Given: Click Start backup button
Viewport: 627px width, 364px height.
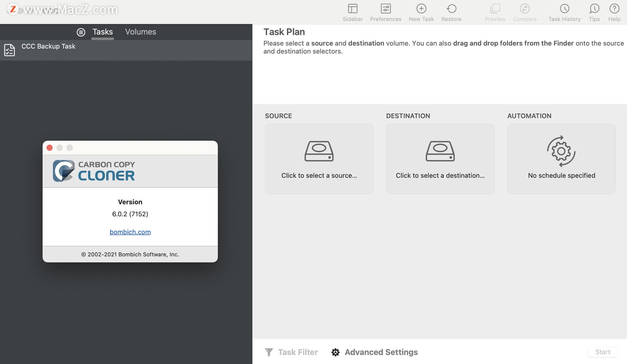Looking at the screenshot, I should pyautogui.click(x=603, y=352).
